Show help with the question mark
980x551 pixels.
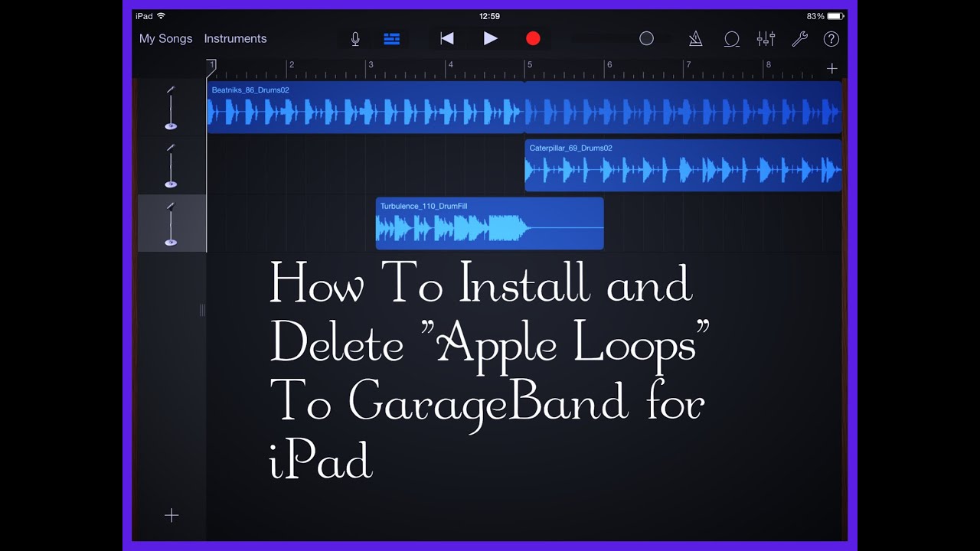(x=831, y=39)
